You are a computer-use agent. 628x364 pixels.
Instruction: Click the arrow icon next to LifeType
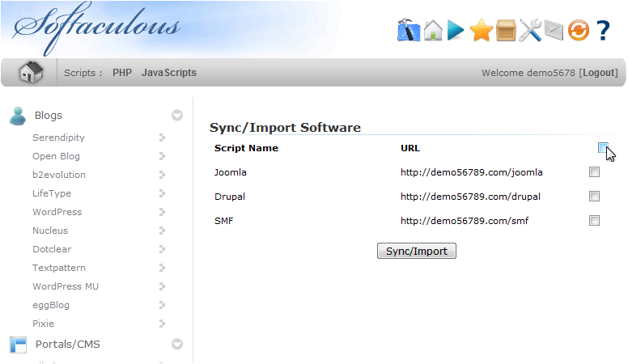(162, 193)
